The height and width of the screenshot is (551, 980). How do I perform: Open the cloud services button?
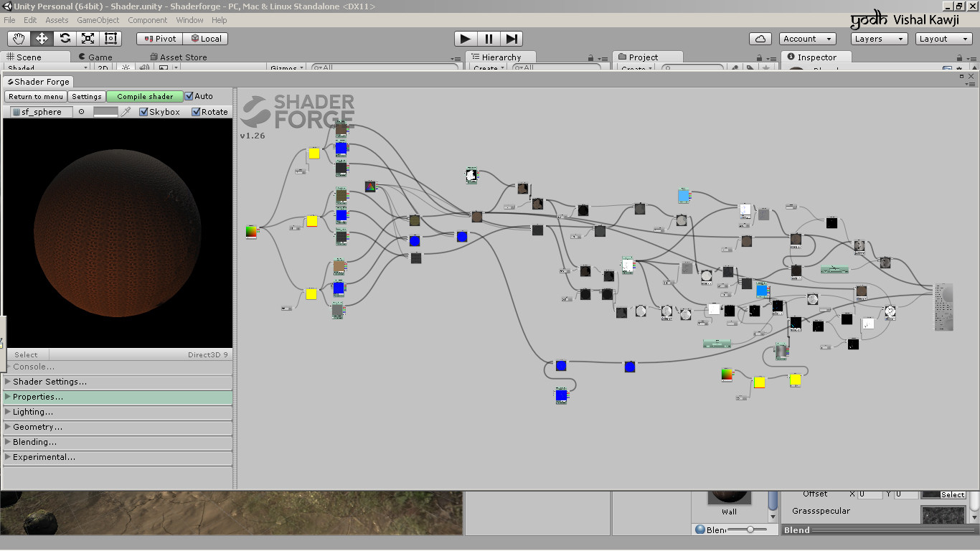(x=760, y=39)
